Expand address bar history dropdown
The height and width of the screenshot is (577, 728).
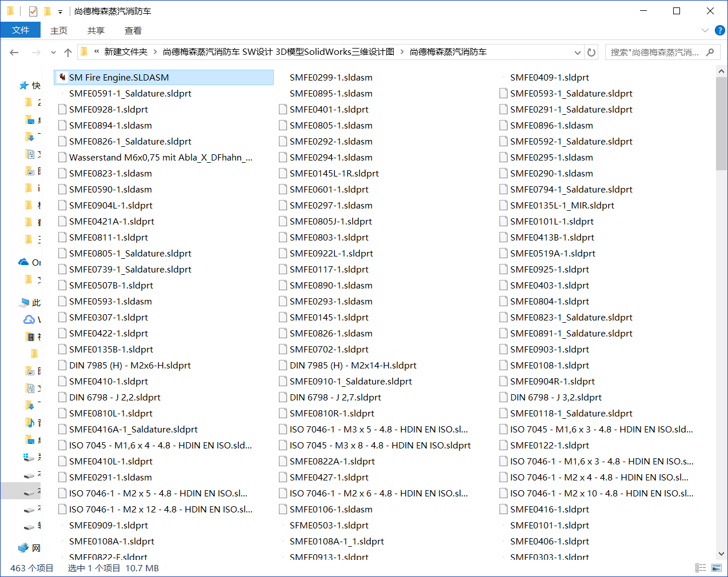(x=578, y=53)
